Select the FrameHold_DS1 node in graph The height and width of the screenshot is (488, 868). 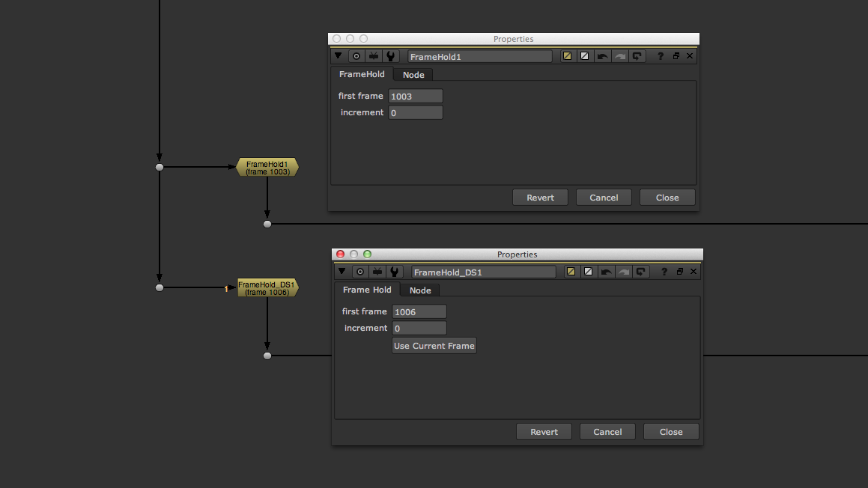coord(268,288)
